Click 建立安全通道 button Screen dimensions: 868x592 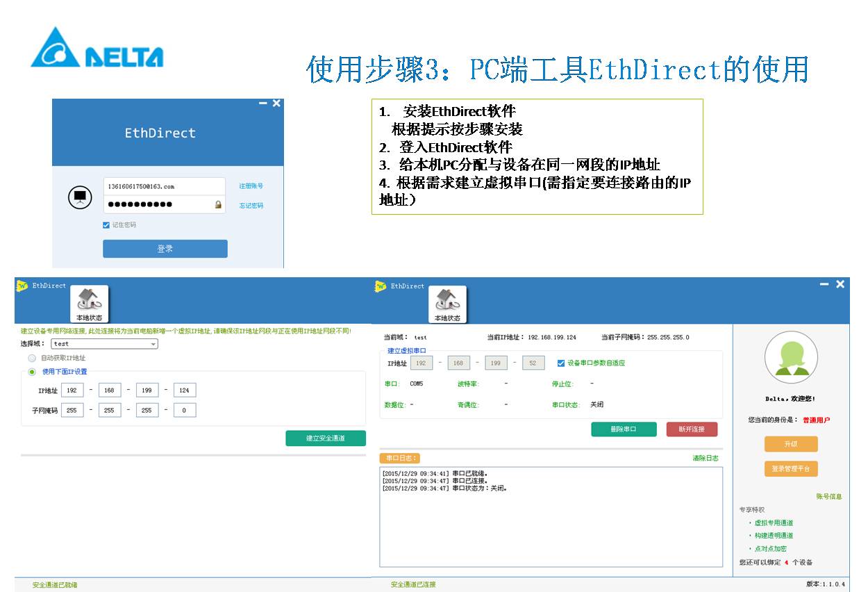tap(325, 438)
